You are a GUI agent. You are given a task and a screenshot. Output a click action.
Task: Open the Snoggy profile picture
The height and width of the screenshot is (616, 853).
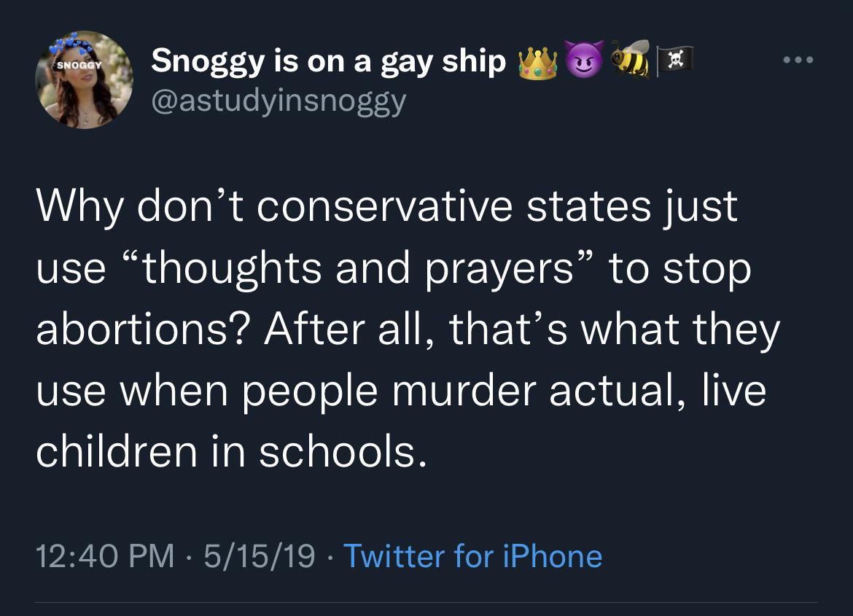[x=85, y=80]
